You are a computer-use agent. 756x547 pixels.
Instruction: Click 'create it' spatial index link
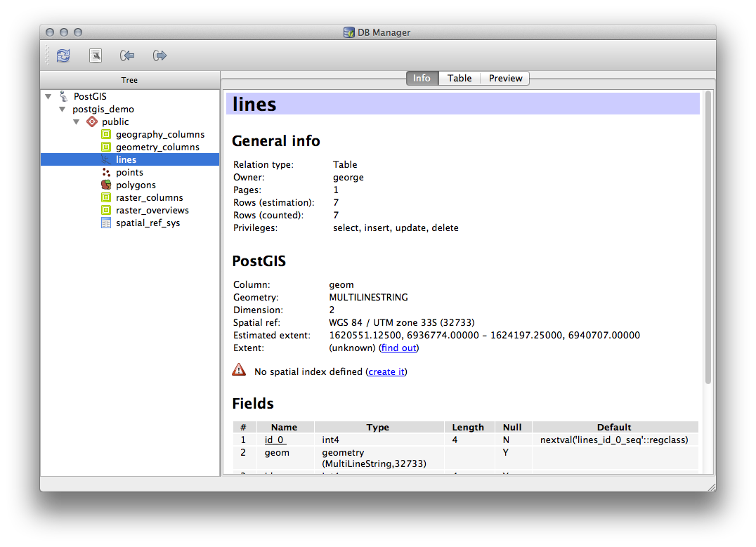click(x=386, y=371)
